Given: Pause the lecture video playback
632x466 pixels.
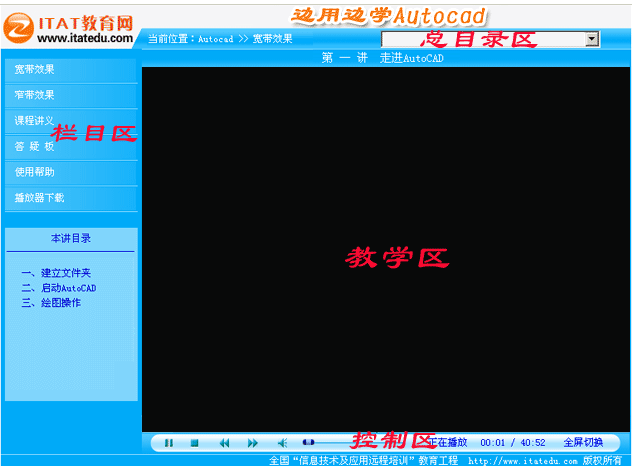Looking at the screenshot, I should 169,443.
